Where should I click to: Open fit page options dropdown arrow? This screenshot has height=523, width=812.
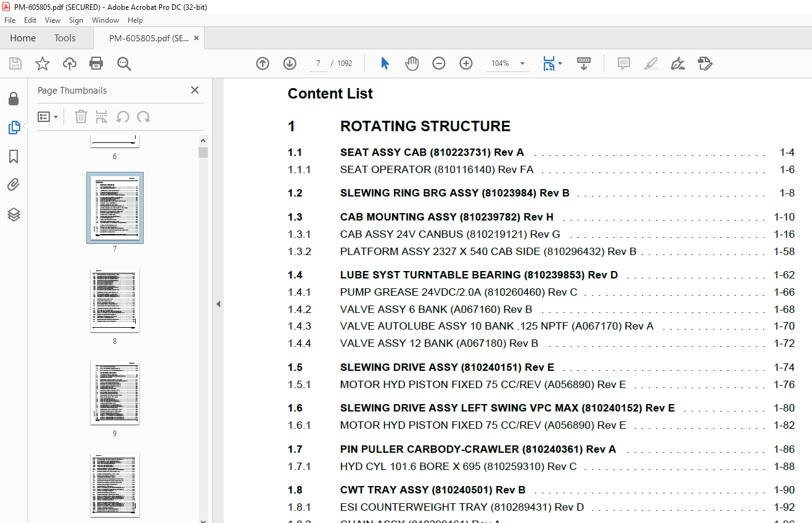coord(560,63)
